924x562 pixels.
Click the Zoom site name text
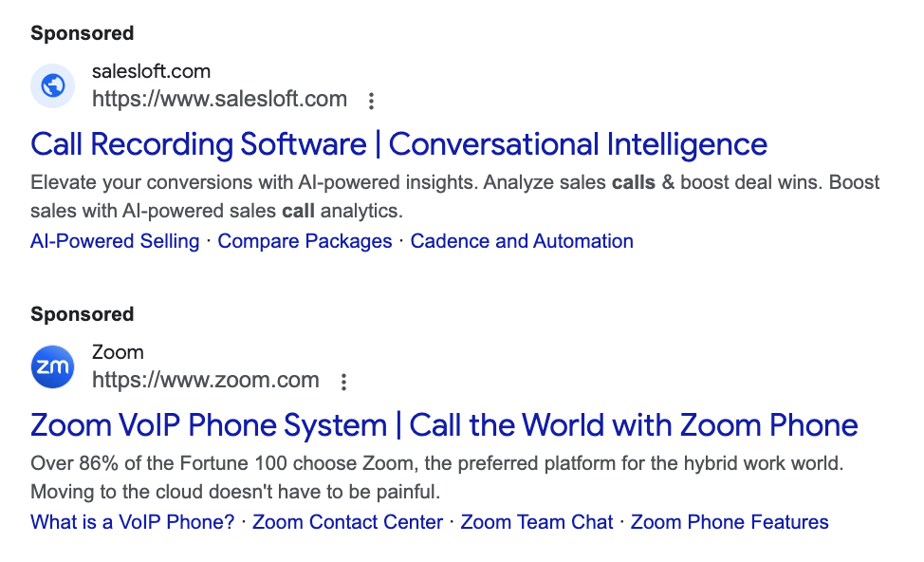coord(118,352)
